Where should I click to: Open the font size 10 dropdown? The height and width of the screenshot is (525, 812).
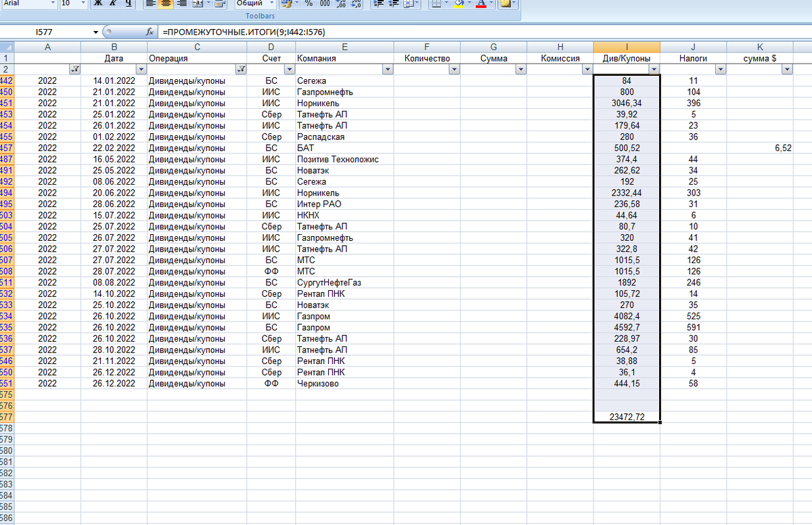click(x=83, y=3)
